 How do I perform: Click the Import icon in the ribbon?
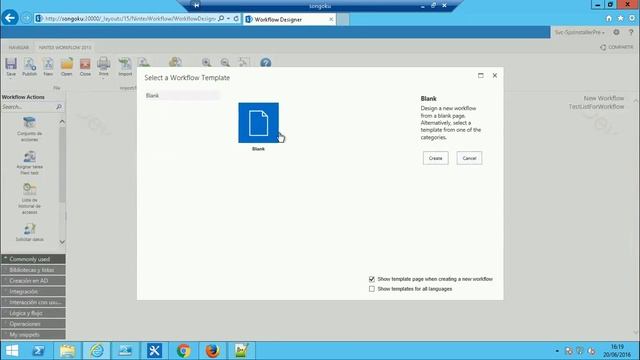(125, 64)
